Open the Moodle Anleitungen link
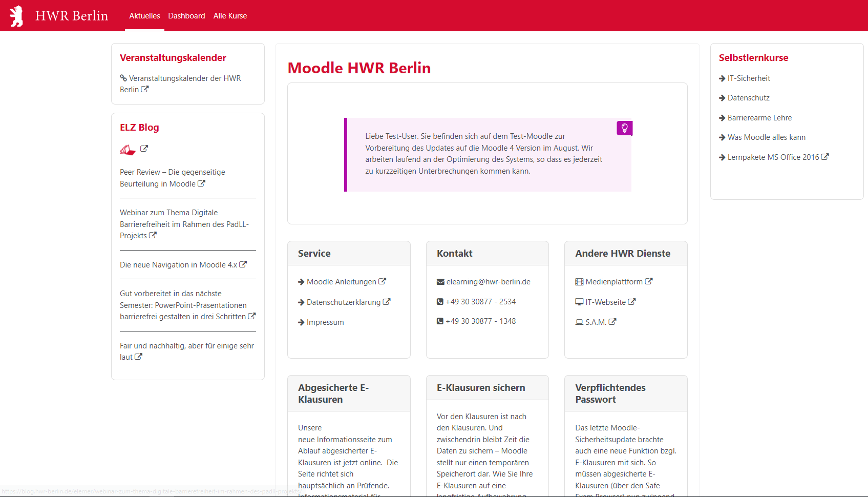This screenshot has width=868, height=497. pos(342,282)
